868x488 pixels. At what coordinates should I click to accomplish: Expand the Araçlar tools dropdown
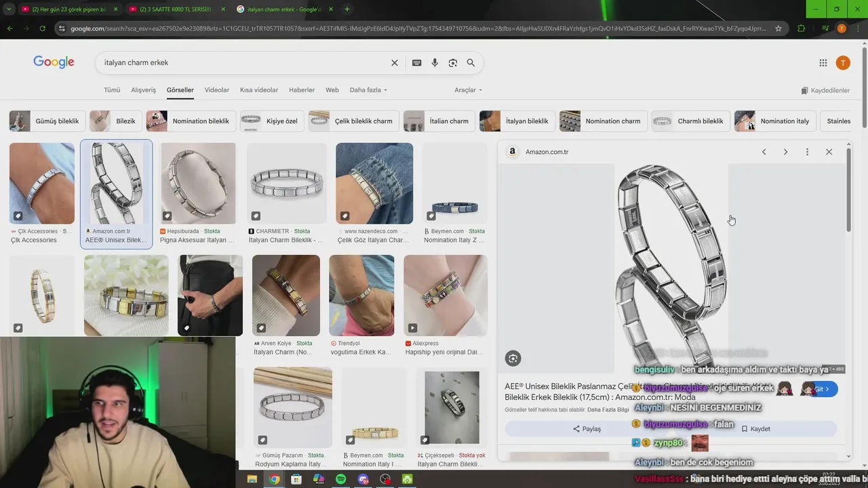click(x=468, y=90)
